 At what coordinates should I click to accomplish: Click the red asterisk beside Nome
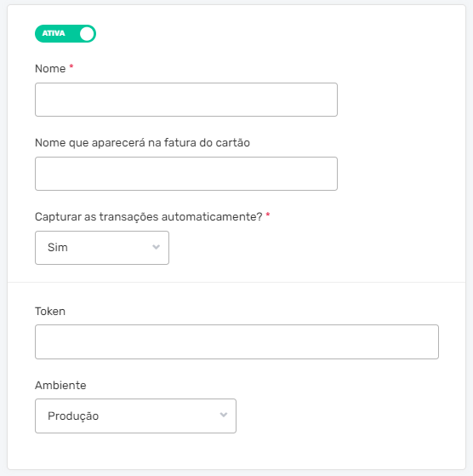click(71, 66)
